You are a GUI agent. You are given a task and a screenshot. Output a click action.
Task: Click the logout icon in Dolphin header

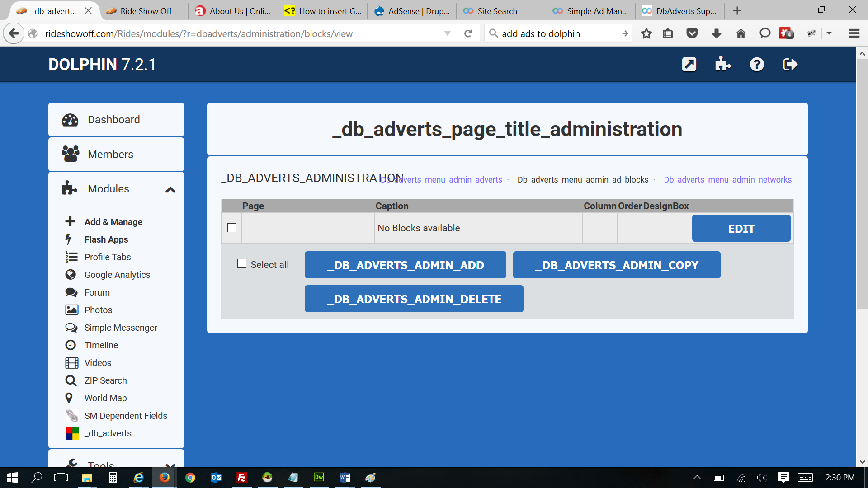tap(790, 65)
